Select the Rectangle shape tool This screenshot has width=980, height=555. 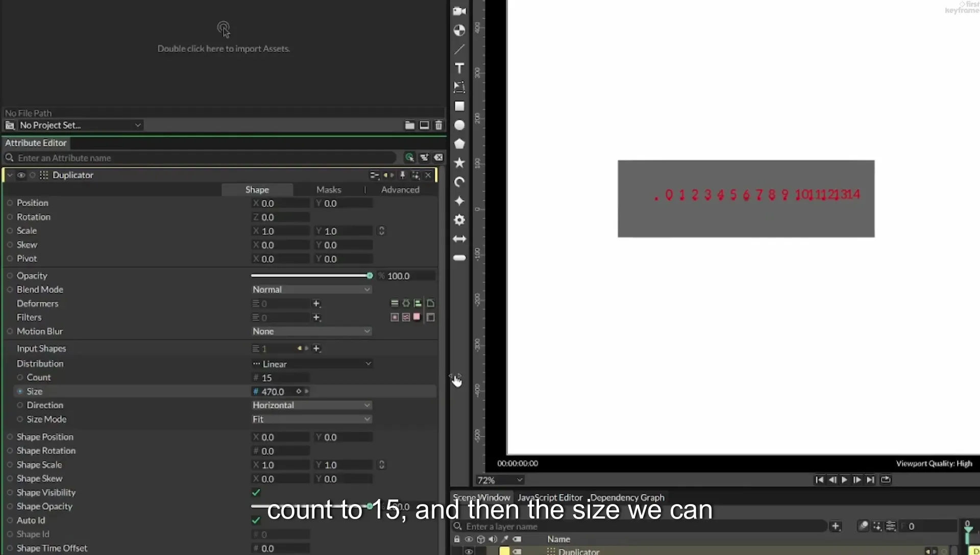(x=459, y=106)
